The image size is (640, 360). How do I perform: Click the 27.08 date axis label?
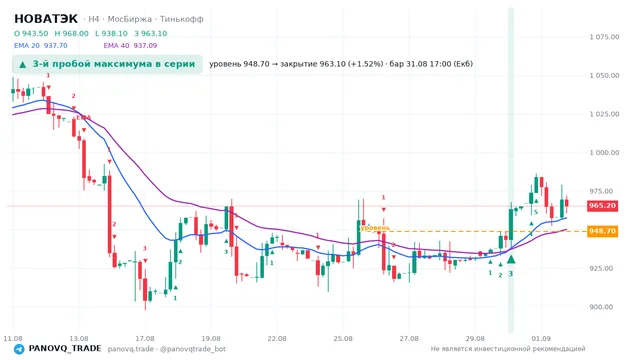click(409, 339)
